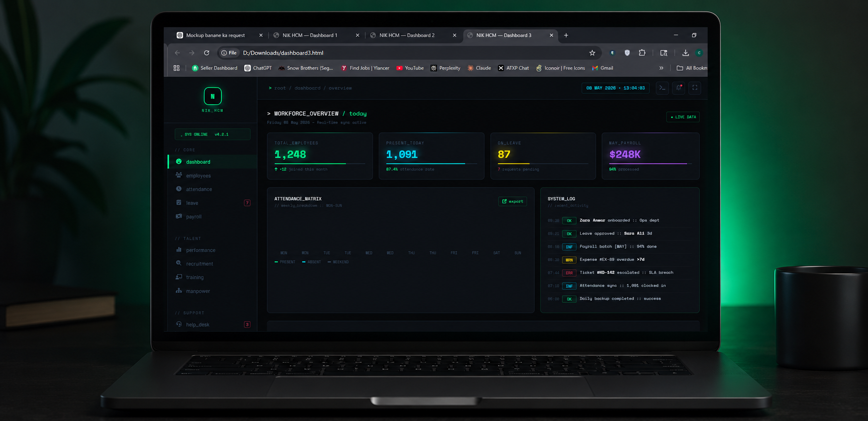This screenshot has height=421, width=868.
Task: Open notifications via the bell icon
Action: pyautogui.click(x=679, y=88)
